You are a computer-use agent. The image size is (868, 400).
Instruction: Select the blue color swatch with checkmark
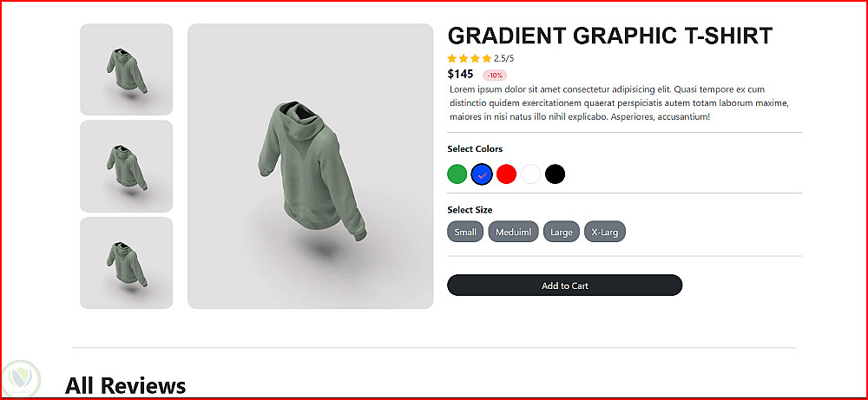pyautogui.click(x=482, y=174)
